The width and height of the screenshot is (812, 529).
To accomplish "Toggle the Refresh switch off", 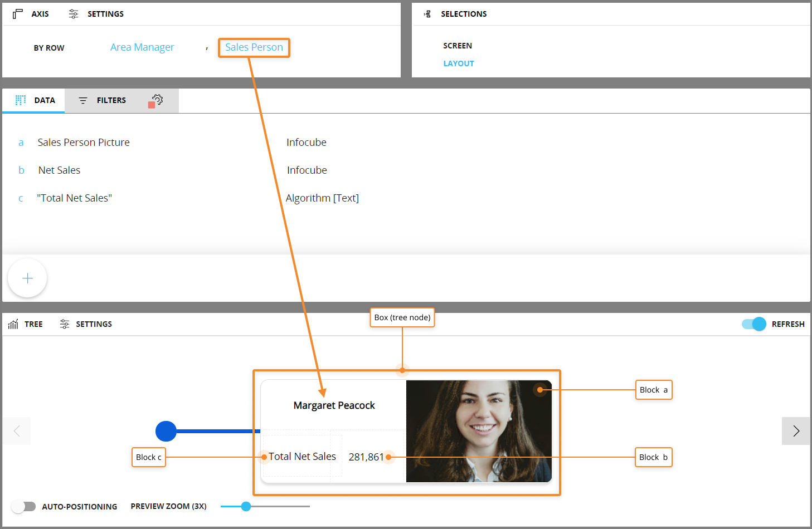I will click(x=754, y=324).
